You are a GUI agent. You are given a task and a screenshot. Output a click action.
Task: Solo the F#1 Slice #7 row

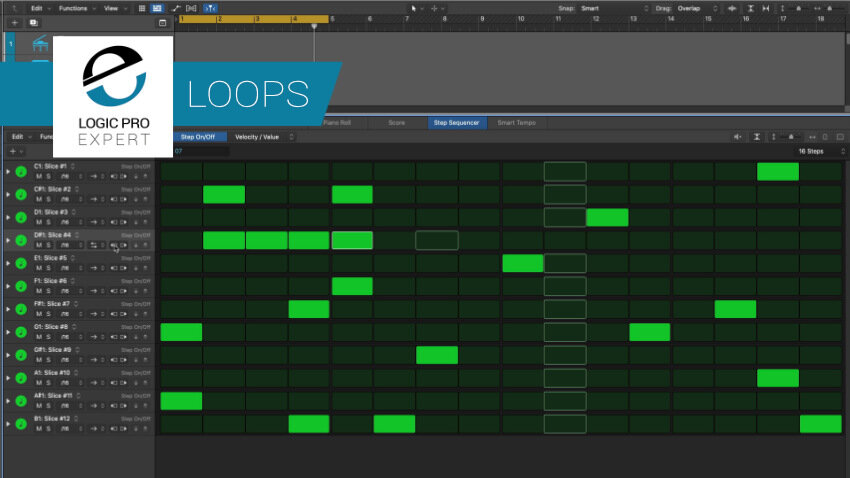click(x=48, y=314)
